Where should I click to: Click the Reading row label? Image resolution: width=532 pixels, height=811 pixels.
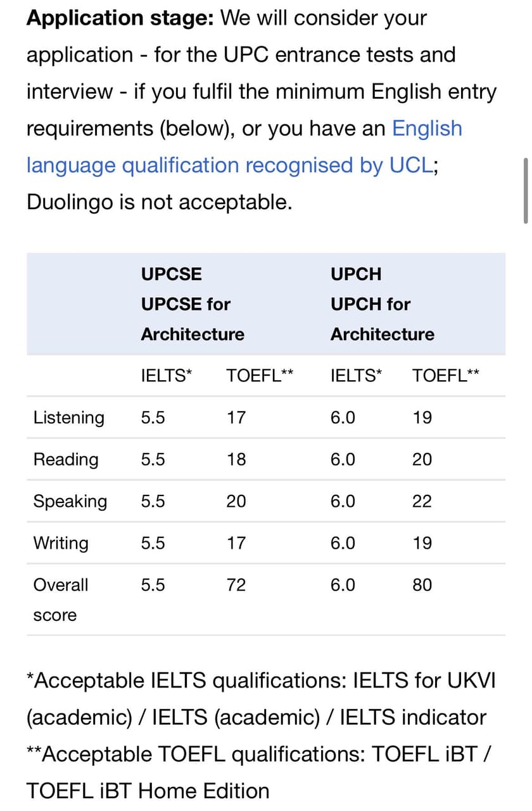(x=66, y=459)
